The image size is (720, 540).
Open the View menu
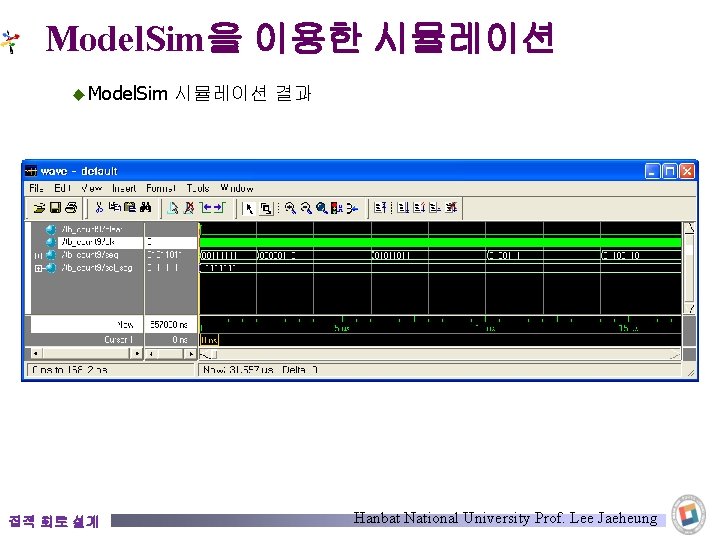(91, 188)
